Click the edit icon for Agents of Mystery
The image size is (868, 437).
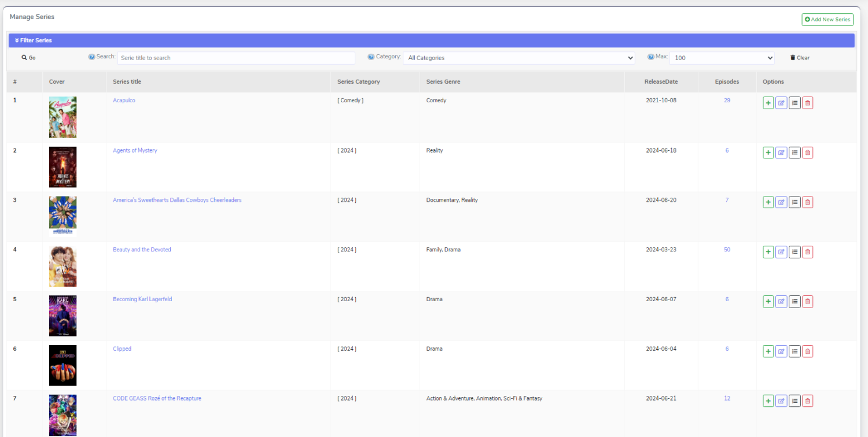[781, 153]
